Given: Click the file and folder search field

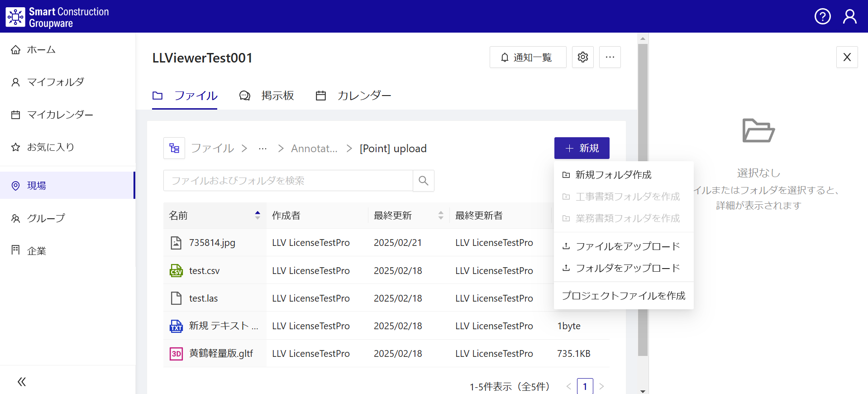Looking at the screenshot, I should click(288, 181).
